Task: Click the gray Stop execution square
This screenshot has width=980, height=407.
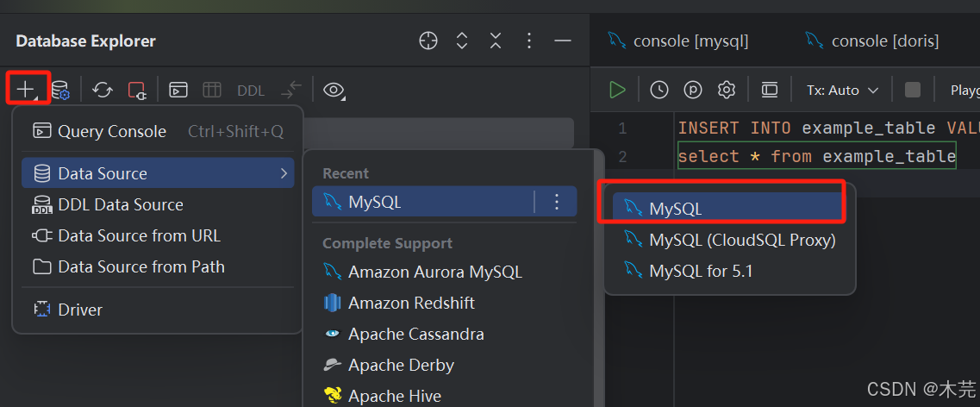Action: point(913,90)
